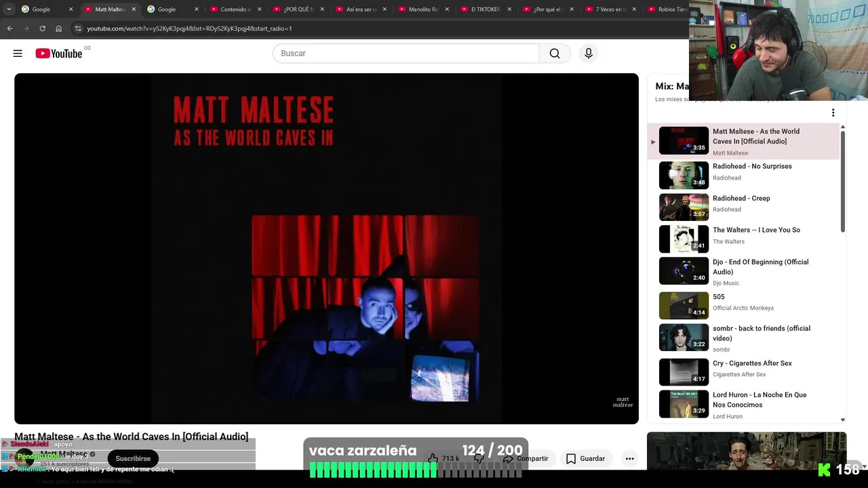Open the mix playlist three-dot menu
The width and height of the screenshot is (868, 488).
pos(833,113)
